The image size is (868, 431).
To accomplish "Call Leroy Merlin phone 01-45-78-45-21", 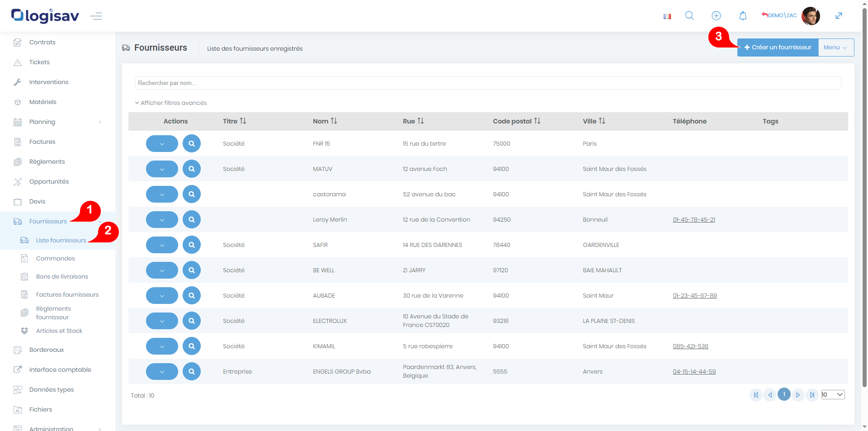I will pos(694,220).
